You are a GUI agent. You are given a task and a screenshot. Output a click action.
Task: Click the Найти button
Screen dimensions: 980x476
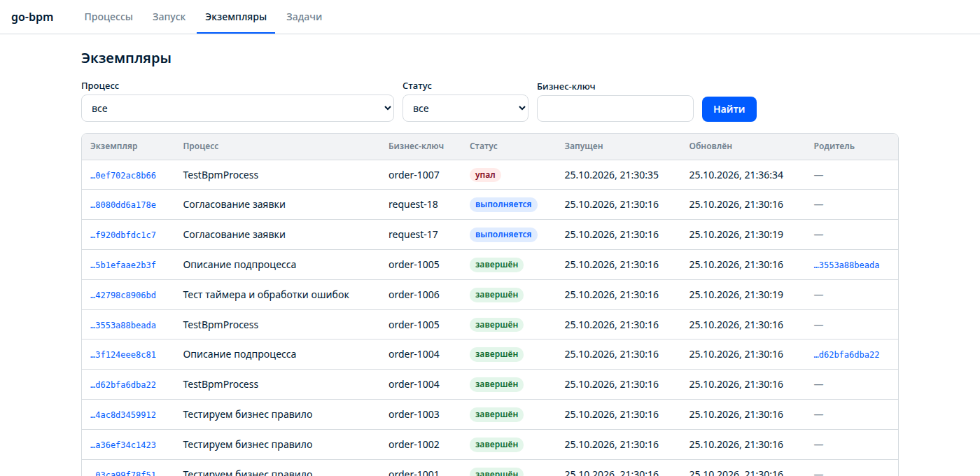[x=729, y=109]
